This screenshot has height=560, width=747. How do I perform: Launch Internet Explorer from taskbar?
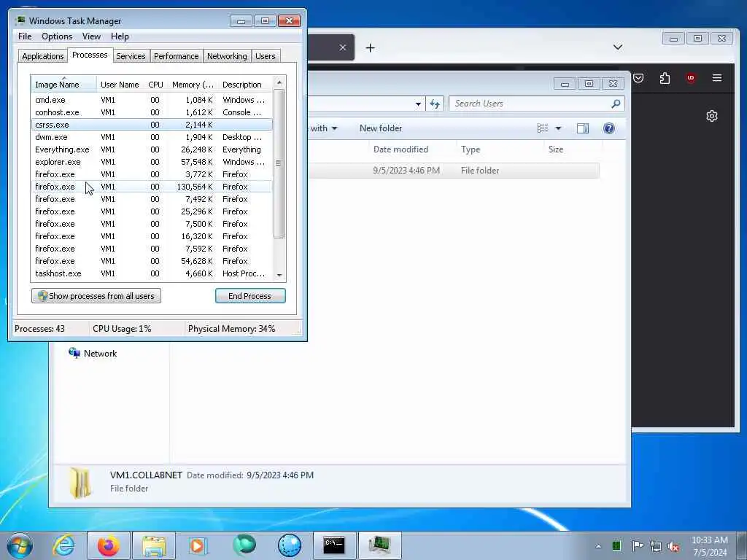[63, 545]
